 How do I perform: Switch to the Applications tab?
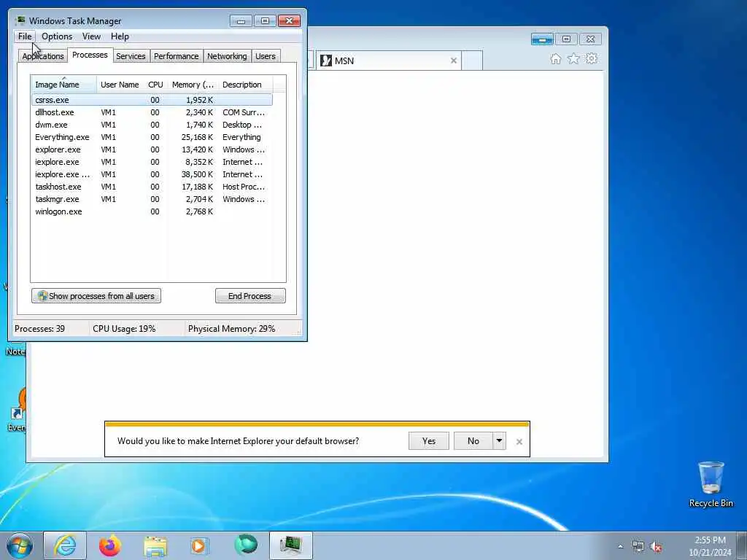coord(43,56)
